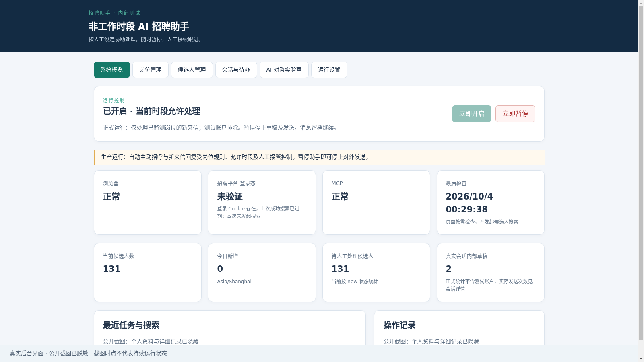
Task: Click the 运行控制 section label
Action: coord(114,100)
